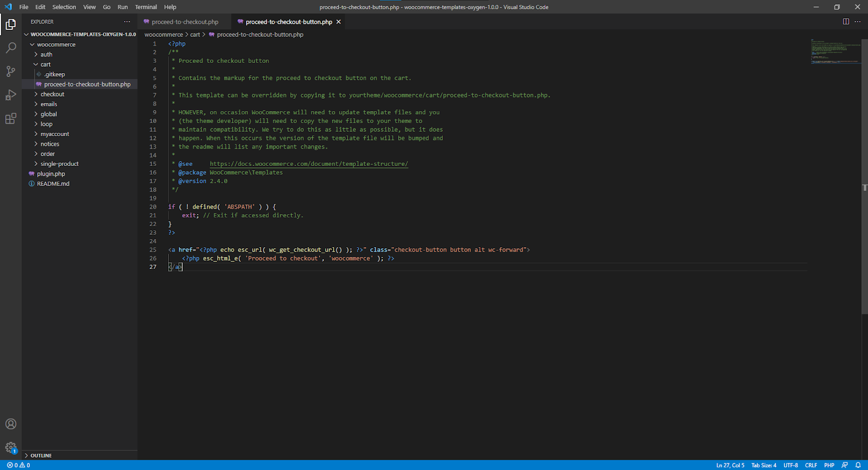Click the woocommerce breadcrumb segment
Viewport: 868px width, 470px height.
[x=164, y=35]
